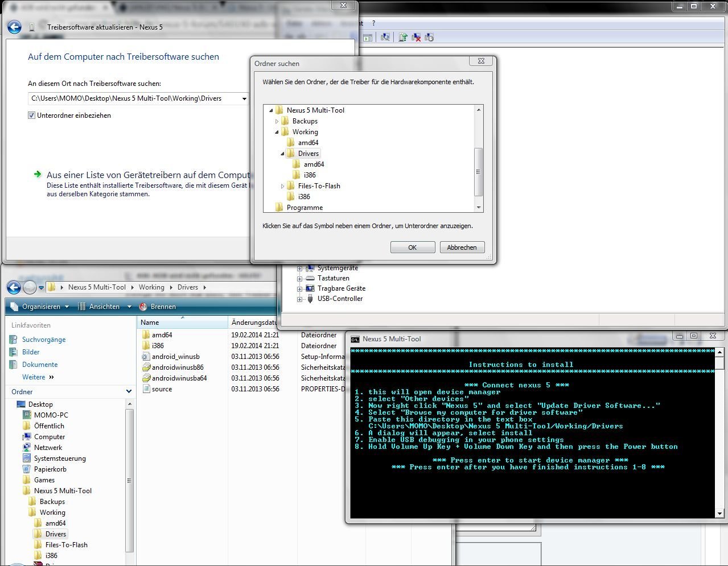
Task: Scan for hardware changes in Device Manager toolbar
Action: tap(385, 38)
